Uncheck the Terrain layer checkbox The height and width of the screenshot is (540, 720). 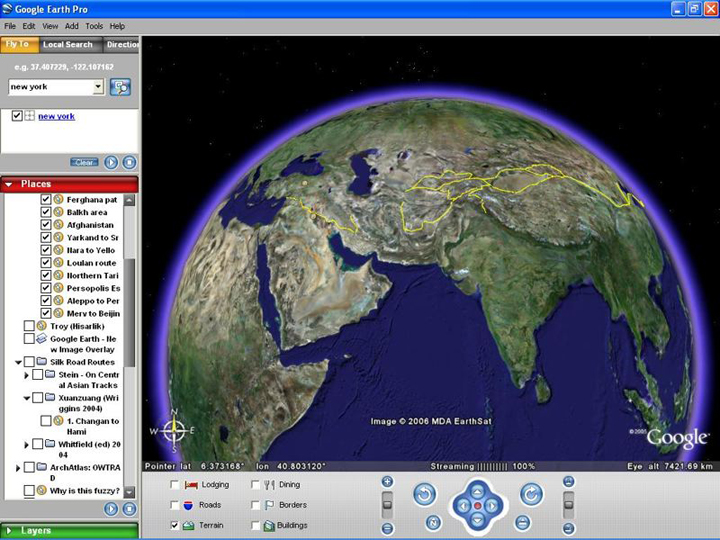pos(174,525)
